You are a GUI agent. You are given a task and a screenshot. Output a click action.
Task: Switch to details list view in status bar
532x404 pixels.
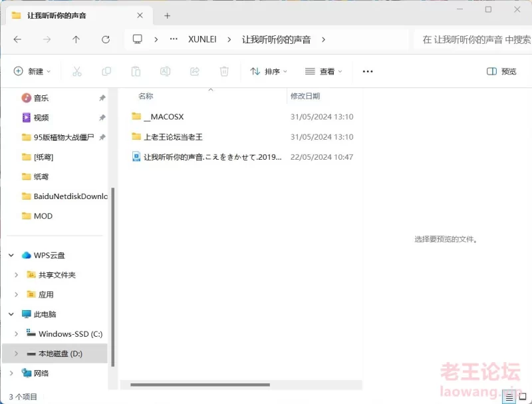509,397
